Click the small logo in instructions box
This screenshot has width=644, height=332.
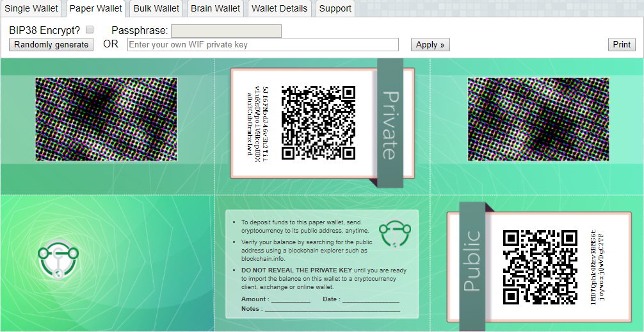(395, 233)
